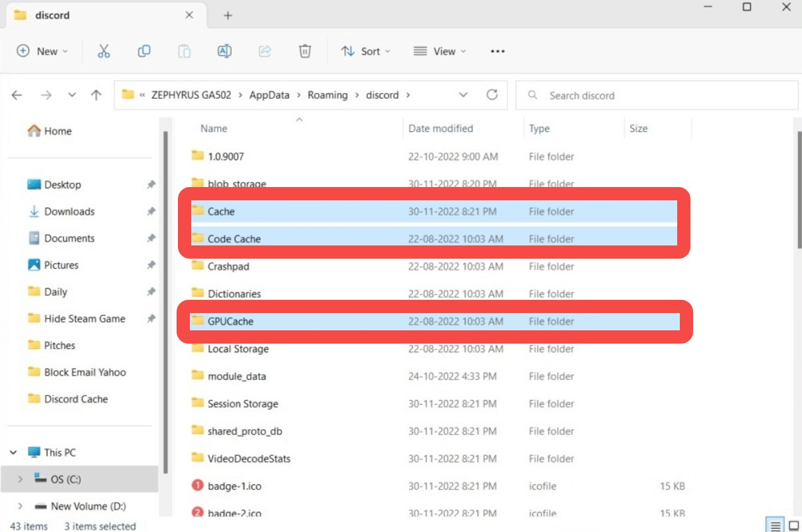
Task: Sort by Date modified column header
Action: [x=441, y=129]
